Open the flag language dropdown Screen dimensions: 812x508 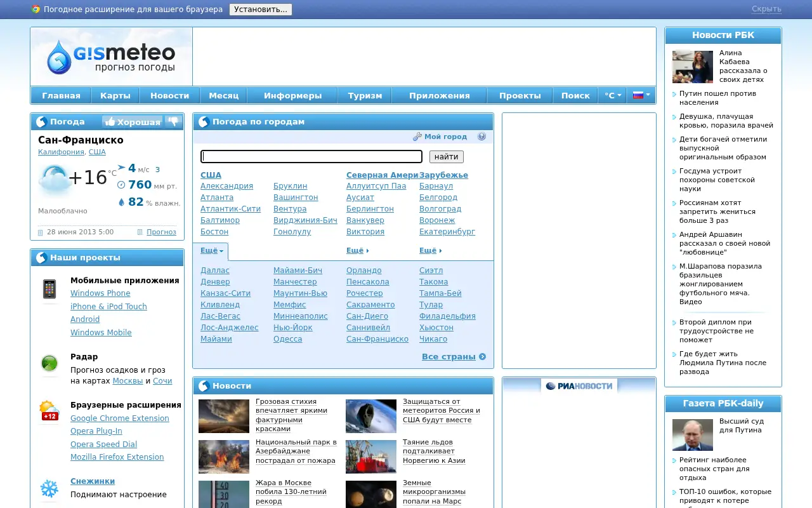click(x=641, y=95)
